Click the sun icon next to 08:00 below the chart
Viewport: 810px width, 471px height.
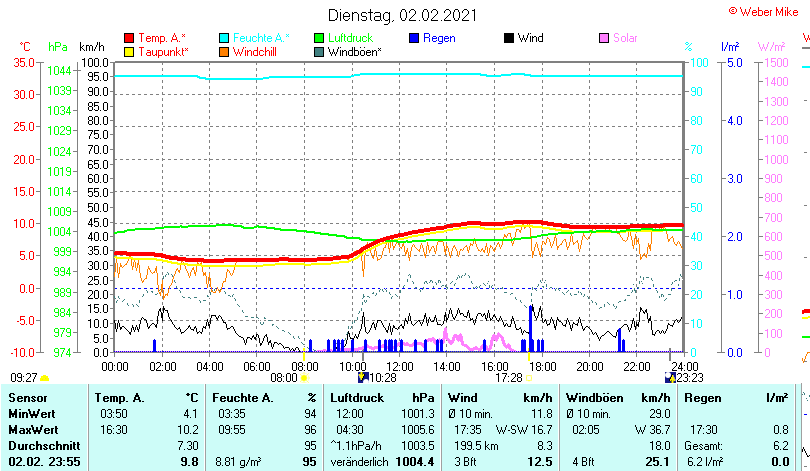pos(304,378)
